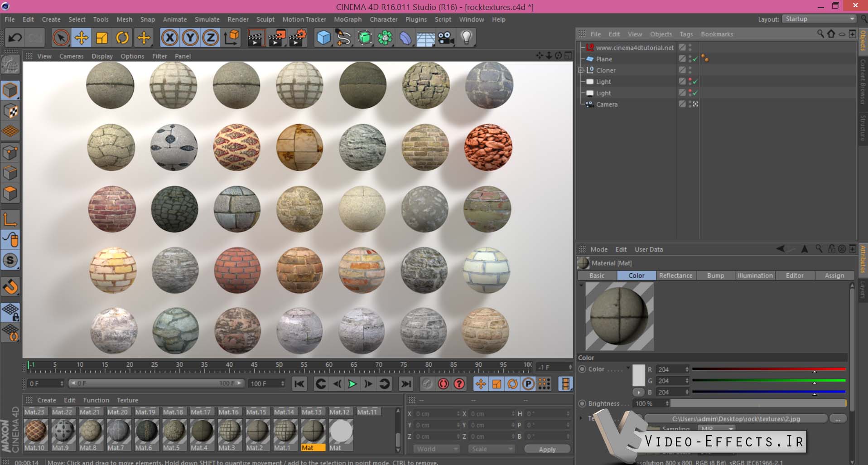Click the floor environment icon
The width and height of the screenshot is (868, 465).
426,39
